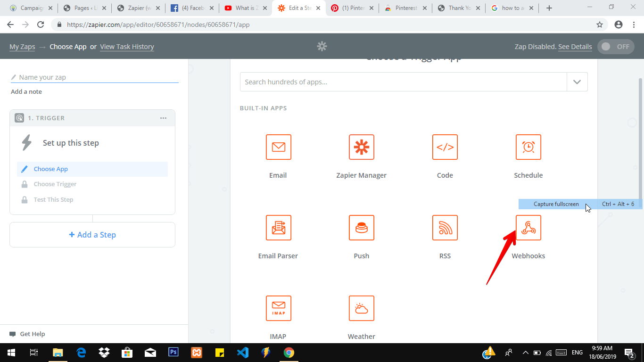Image resolution: width=644 pixels, height=362 pixels.
Task: Select the IMAP mail app icon
Action: [278, 308]
